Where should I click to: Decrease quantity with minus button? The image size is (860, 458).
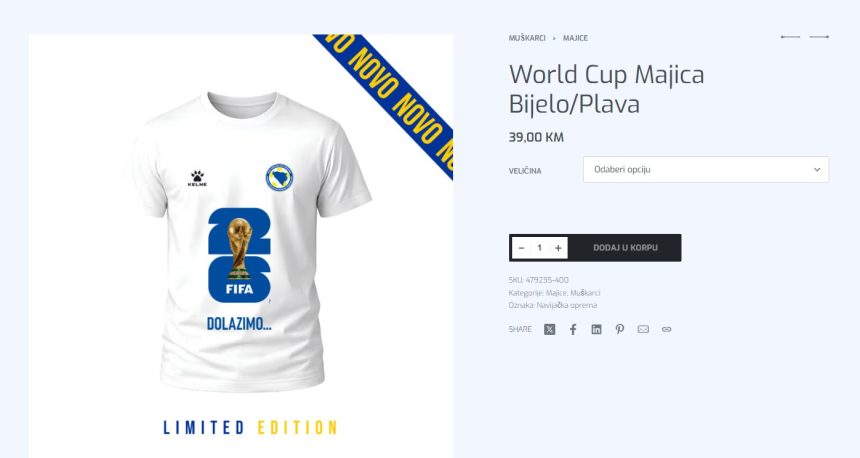pyautogui.click(x=521, y=248)
